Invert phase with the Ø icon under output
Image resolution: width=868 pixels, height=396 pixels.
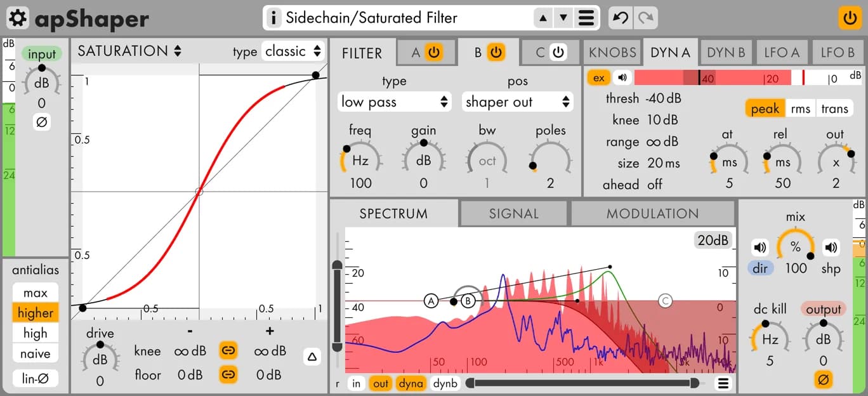pyautogui.click(x=823, y=379)
